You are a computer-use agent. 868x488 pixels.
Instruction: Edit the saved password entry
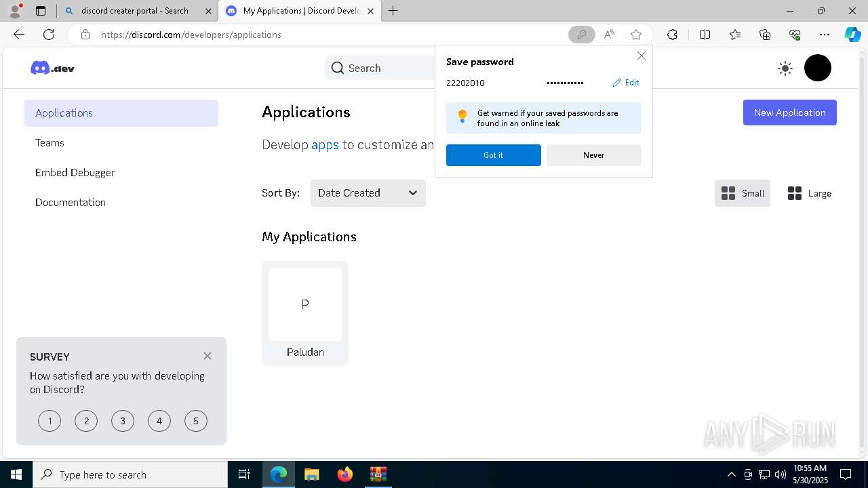pyautogui.click(x=626, y=83)
